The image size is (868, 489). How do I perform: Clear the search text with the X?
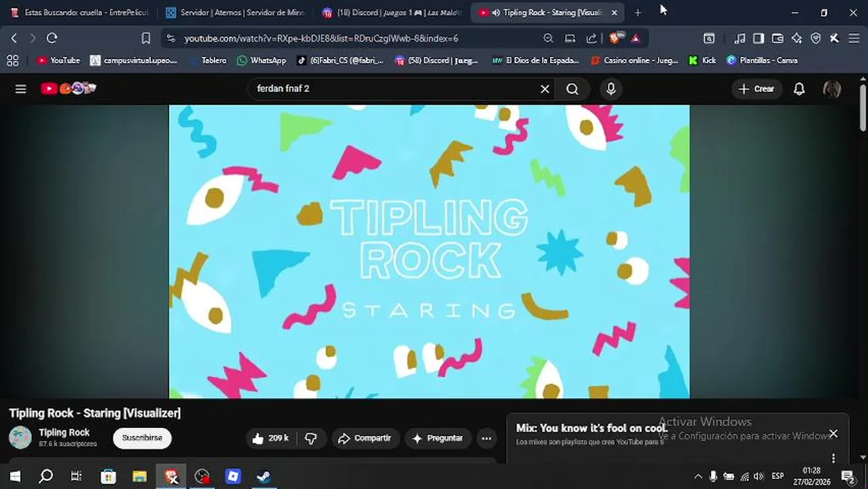(545, 89)
